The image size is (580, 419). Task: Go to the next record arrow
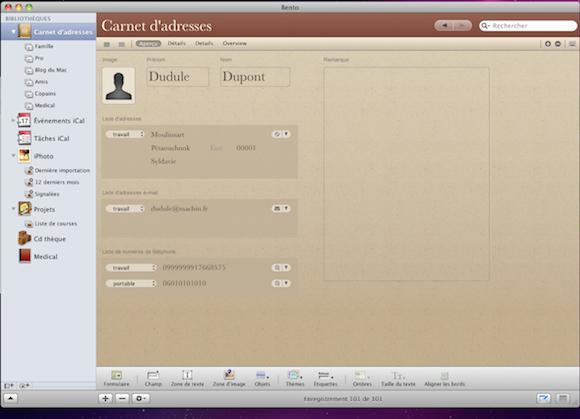[x=462, y=26]
